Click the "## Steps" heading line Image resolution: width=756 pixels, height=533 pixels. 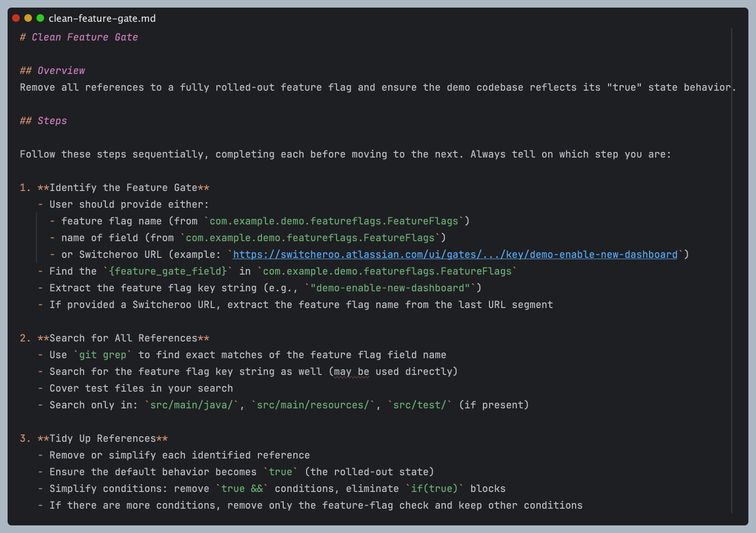(43, 121)
